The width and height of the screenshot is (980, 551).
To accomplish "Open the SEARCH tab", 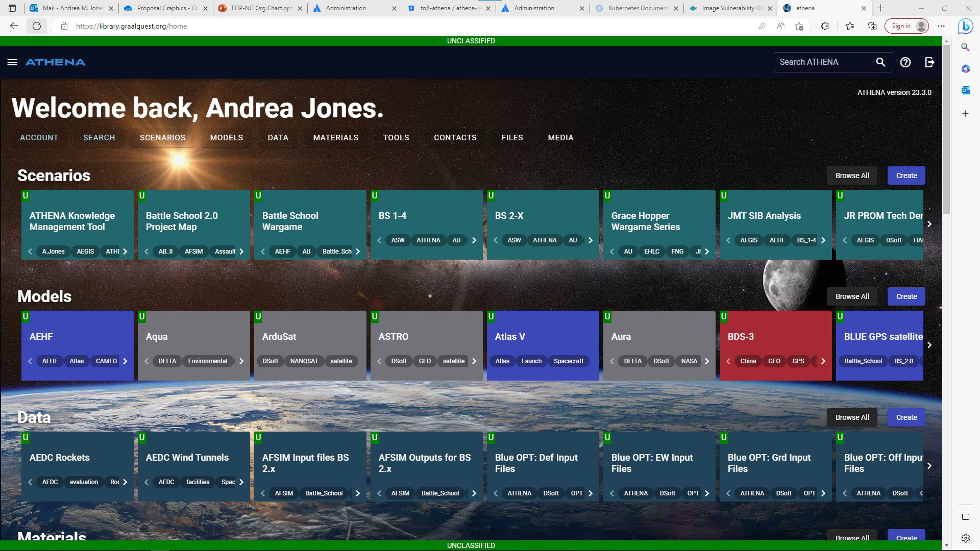I will 99,138.
